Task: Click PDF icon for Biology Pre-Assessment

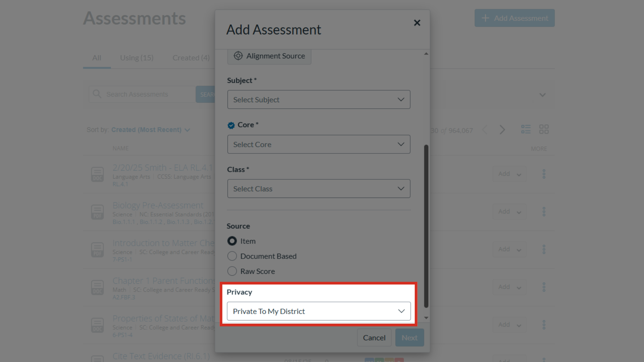Action: click(97, 212)
